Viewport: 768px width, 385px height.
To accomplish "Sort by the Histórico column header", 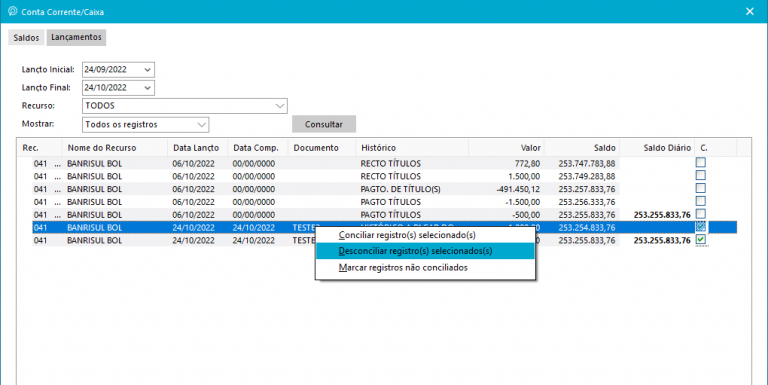I will coord(412,148).
